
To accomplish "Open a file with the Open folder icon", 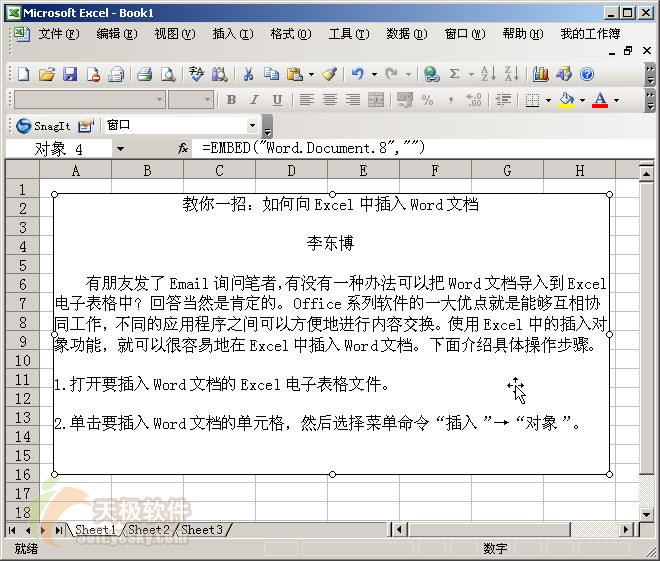I will click(47, 74).
